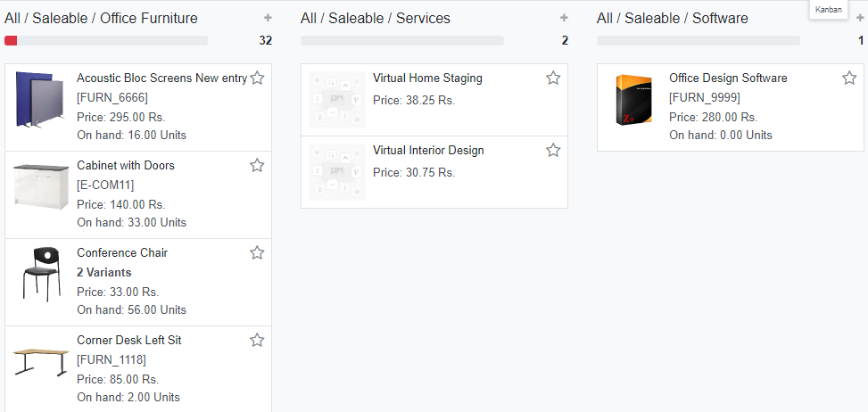The image size is (868, 412).
Task: Click red segment of Office Furniture progress bar
Action: coord(11,40)
